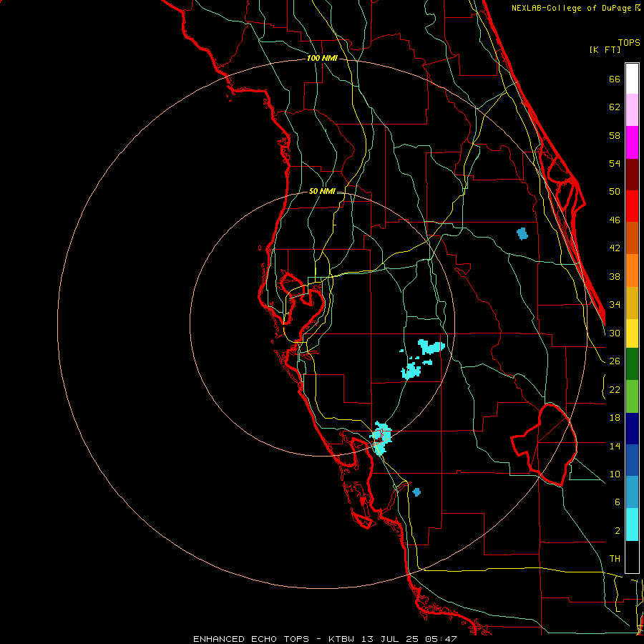Click the "100 NMI" range ring label
The width and height of the screenshot is (644, 644).
pyautogui.click(x=322, y=59)
